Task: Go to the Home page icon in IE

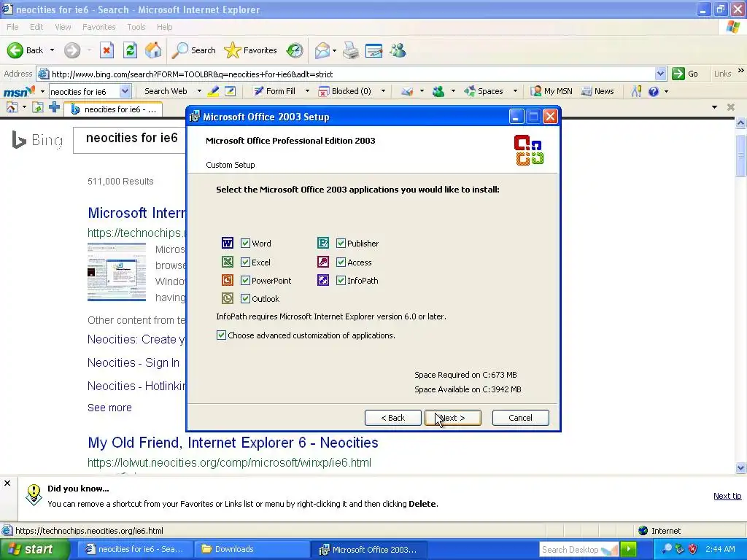Action: tap(153, 50)
